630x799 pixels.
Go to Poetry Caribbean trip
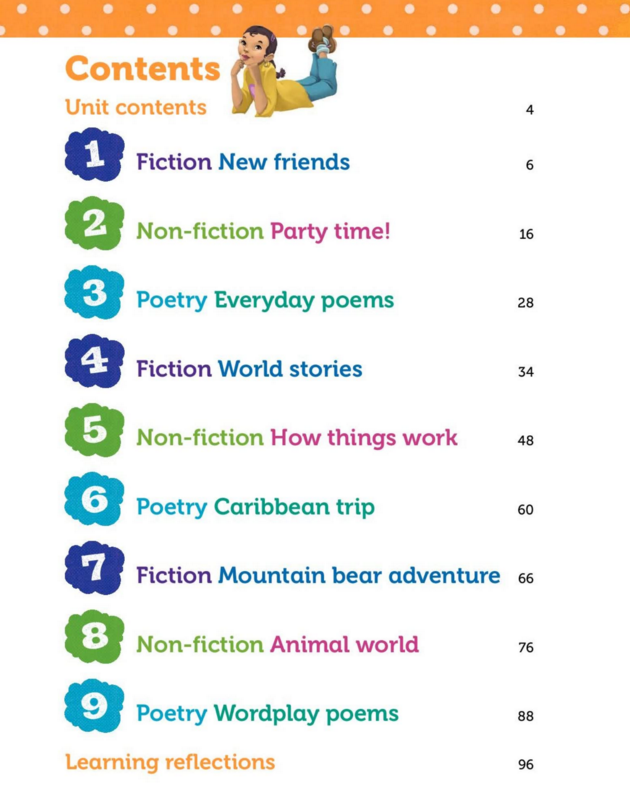255,508
